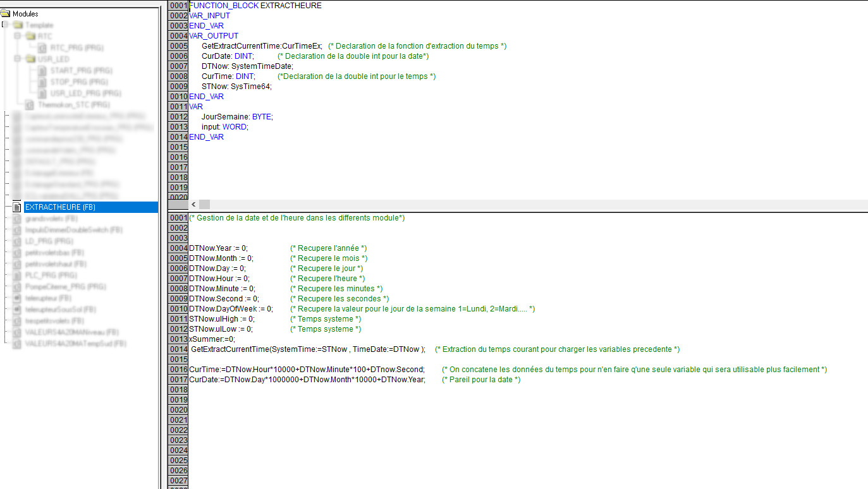Image resolution: width=868 pixels, height=489 pixels.
Task: Click the VAR_OUTPUT keyword line
Action: [214, 36]
